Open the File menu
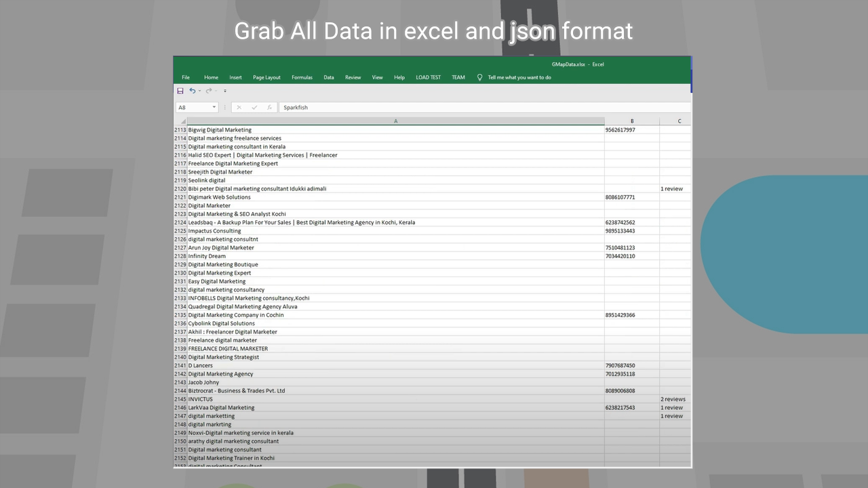This screenshot has height=488, width=868. tap(185, 77)
